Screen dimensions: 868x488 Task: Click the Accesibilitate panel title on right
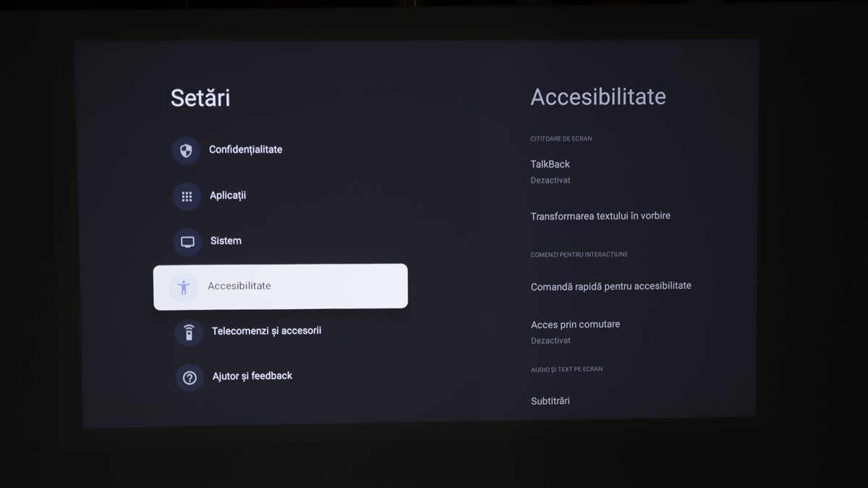coord(598,97)
